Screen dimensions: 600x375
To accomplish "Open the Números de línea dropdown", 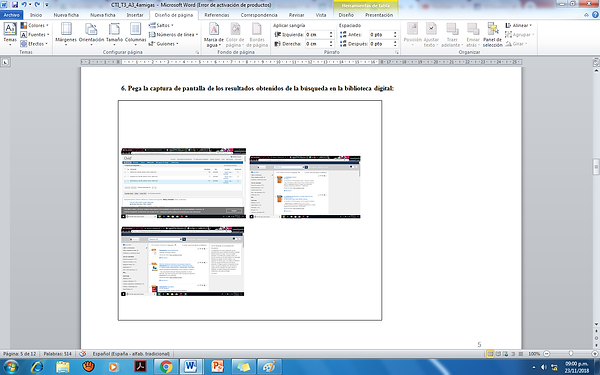I will [173, 34].
